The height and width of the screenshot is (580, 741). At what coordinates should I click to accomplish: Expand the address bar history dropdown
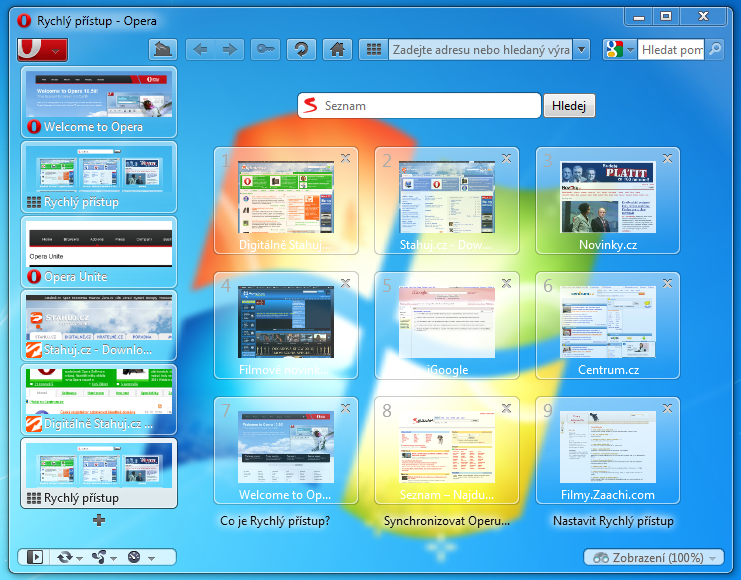[x=582, y=49]
